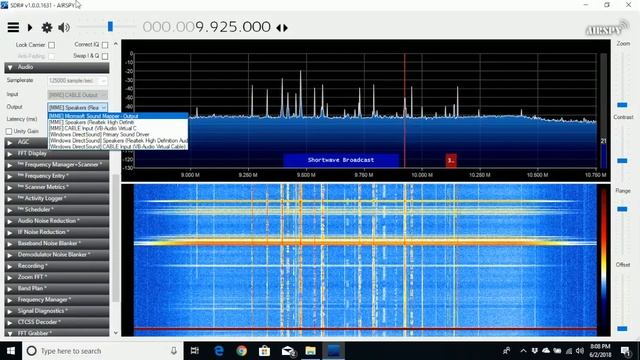Open File Explorer from taskbar

311,351
